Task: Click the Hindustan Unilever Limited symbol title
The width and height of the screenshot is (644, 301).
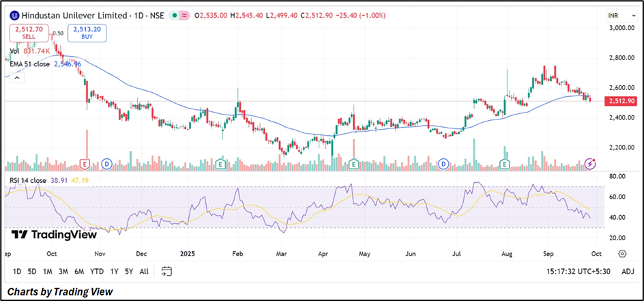Action: pos(74,16)
